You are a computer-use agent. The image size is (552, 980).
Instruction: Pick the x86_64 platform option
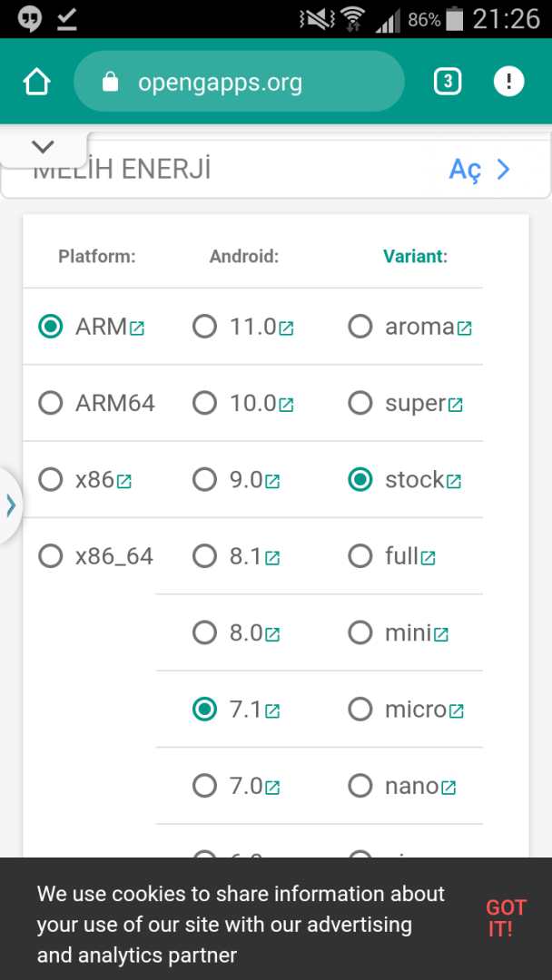(51, 556)
